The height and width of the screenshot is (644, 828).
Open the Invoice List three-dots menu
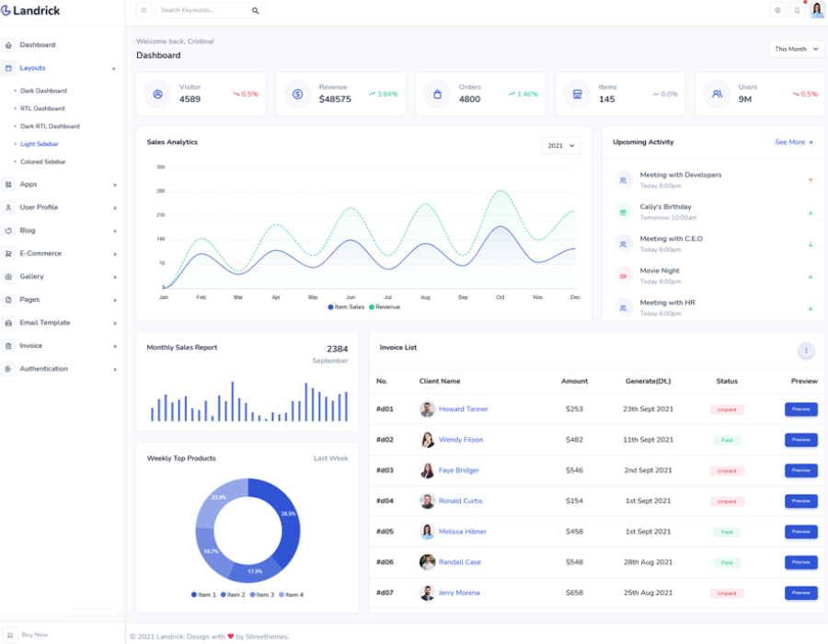(806, 351)
